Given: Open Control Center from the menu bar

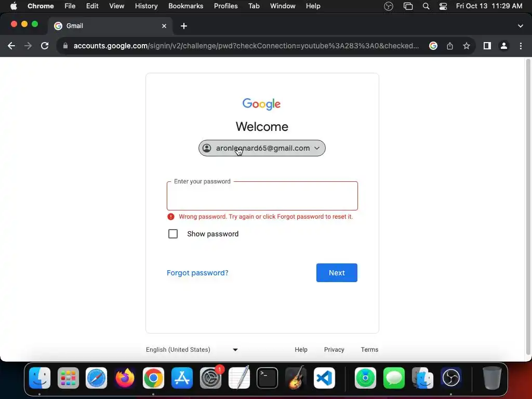Looking at the screenshot, I should [443, 6].
